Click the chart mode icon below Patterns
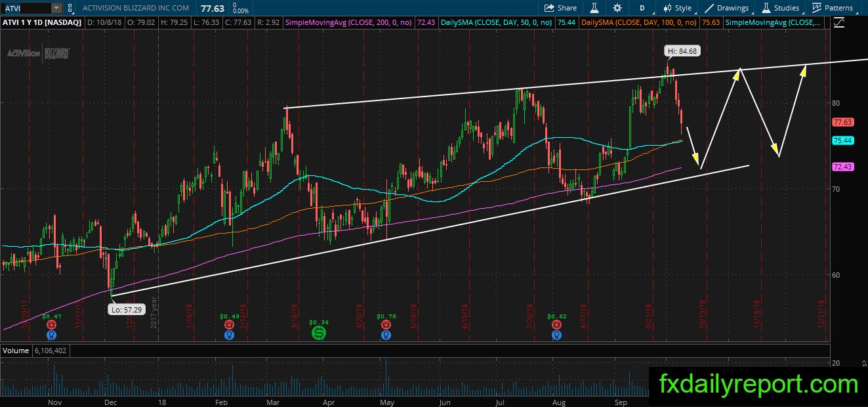 839,22
